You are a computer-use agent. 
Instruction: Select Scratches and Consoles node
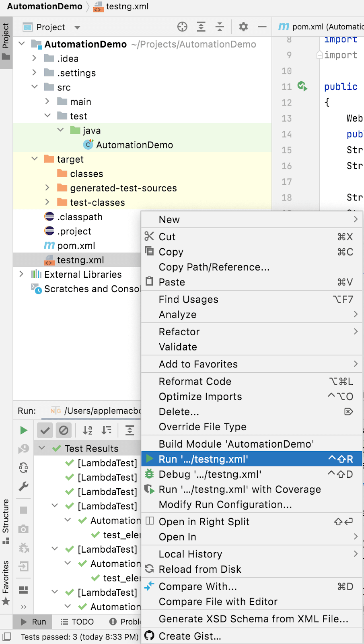(86, 289)
